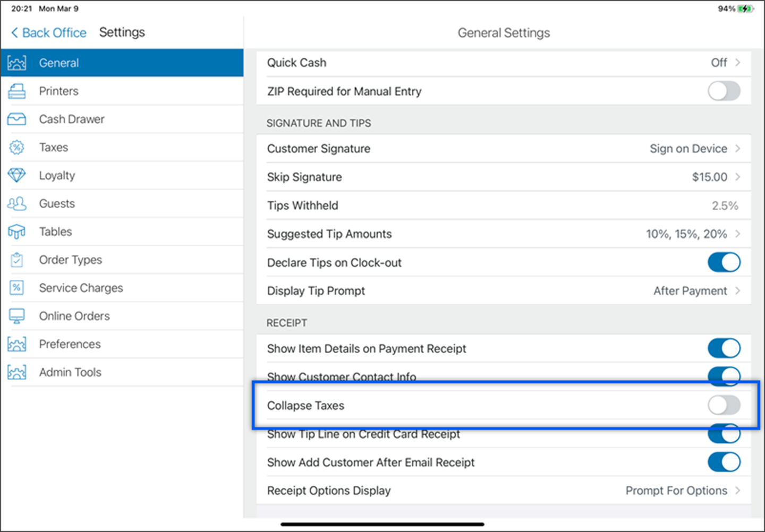Click the Customer Signature label

[x=319, y=149]
